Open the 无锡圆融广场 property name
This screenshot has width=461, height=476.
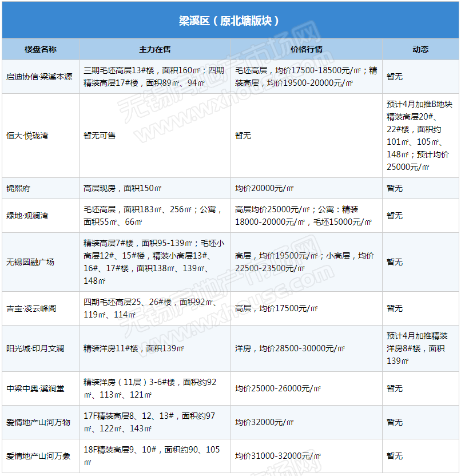pyautogui.click(x=30, y=262)
